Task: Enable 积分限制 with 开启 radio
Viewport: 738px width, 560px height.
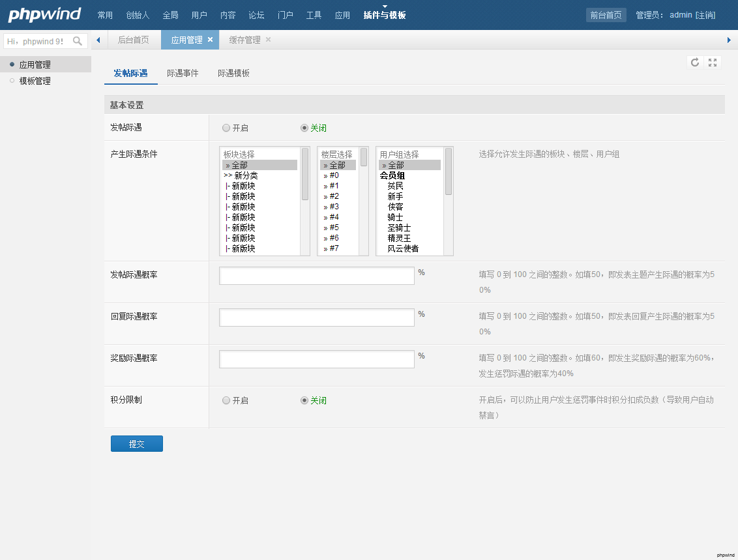Action: click(x=226, y=400)
